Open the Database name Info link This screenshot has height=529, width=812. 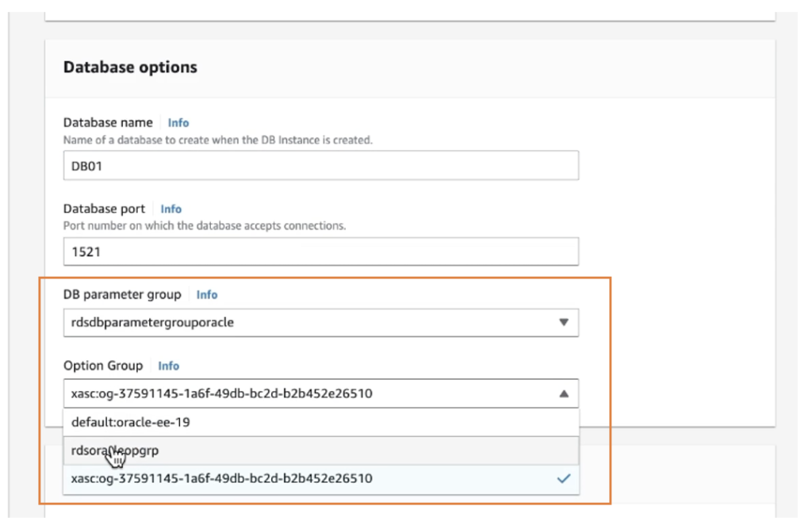[178, 122]
